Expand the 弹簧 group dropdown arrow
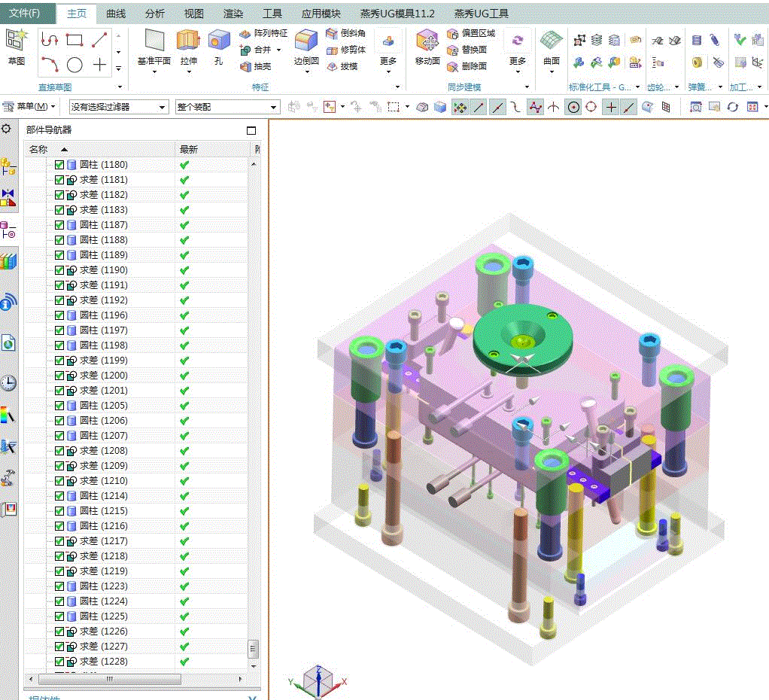Image resolution: width=769 pixels, height=700 pixels. [x=720, y=87]
